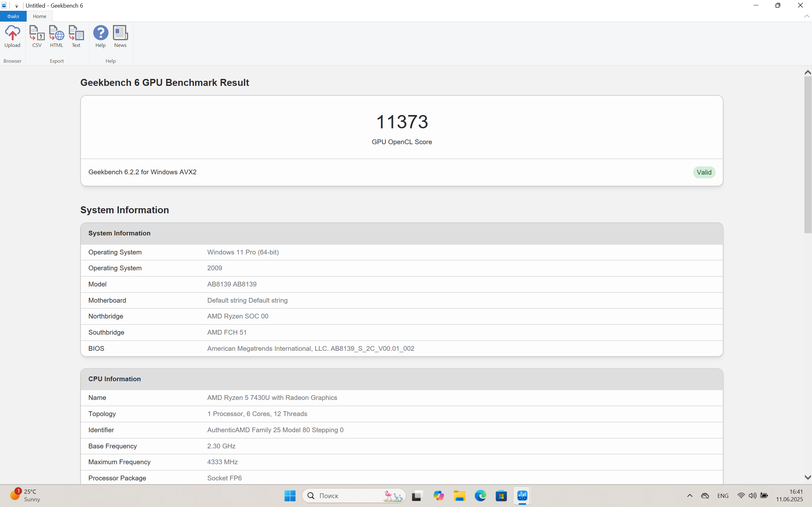This screenshot has height=507, width=812.
Task: Open Microsoft Edge from taskbar
Action: pyautogui.click(x=480, y=496)
